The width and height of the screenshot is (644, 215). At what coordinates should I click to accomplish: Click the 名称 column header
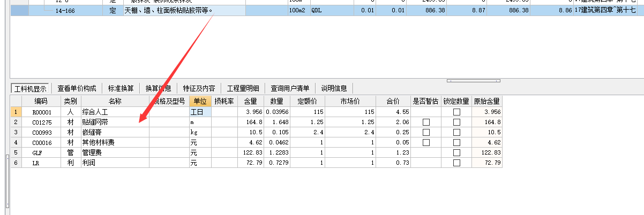(x=115, y=101)
